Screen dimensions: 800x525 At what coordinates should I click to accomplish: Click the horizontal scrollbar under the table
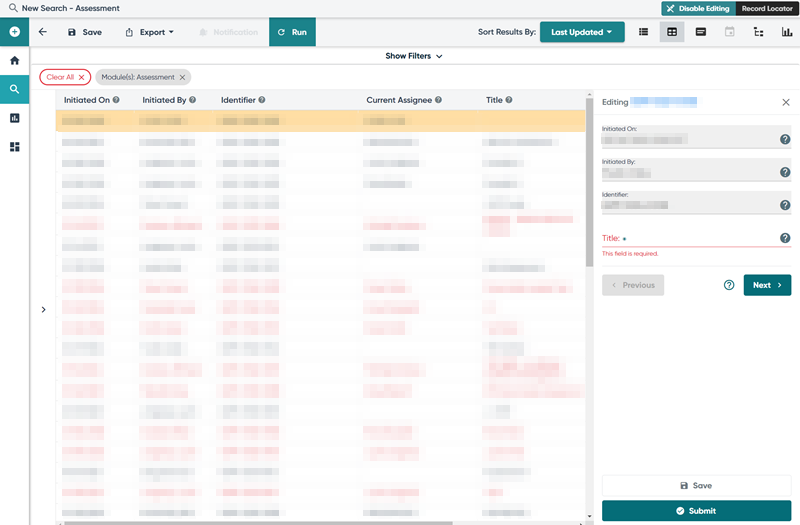258,523
